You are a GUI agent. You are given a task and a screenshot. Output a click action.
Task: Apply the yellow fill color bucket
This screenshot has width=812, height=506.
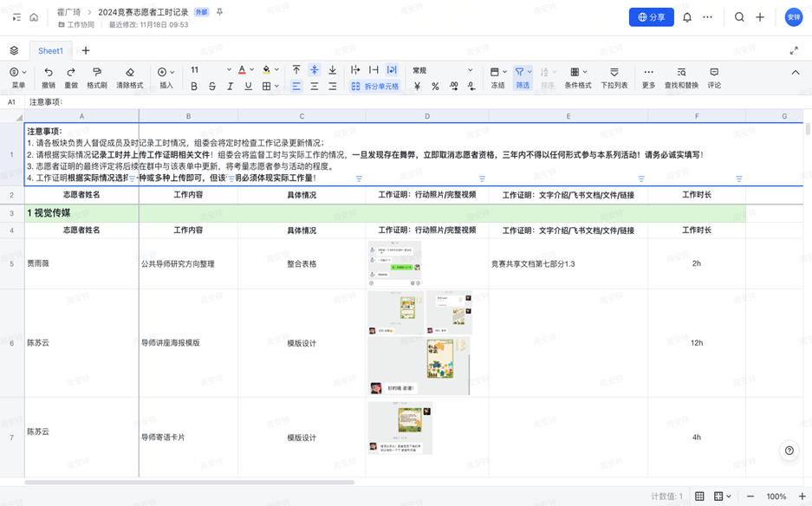pyautogui.click(x=266, y=70)
